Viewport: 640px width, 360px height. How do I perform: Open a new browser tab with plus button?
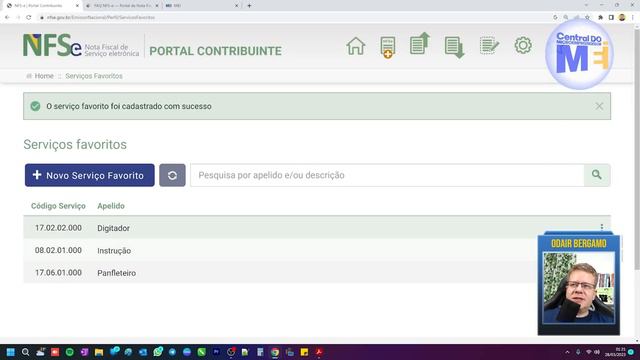pyautogui.click(x=249, y=6)
